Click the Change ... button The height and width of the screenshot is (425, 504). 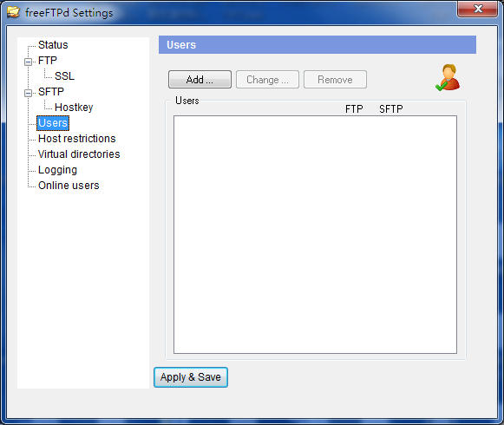tap(267, 80)
